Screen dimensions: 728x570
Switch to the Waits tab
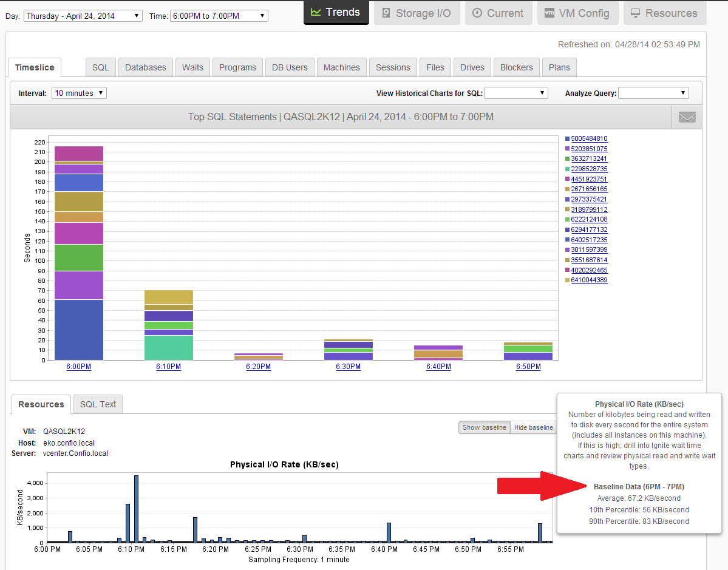(x=192, y=67)
